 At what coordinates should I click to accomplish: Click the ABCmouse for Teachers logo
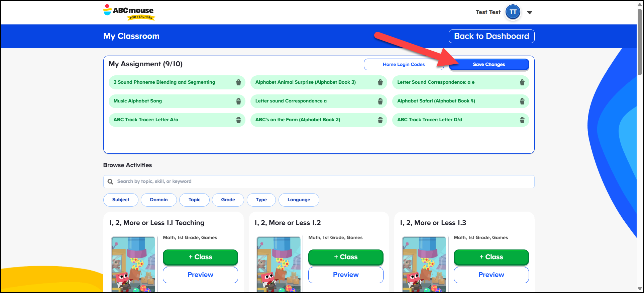129,12
